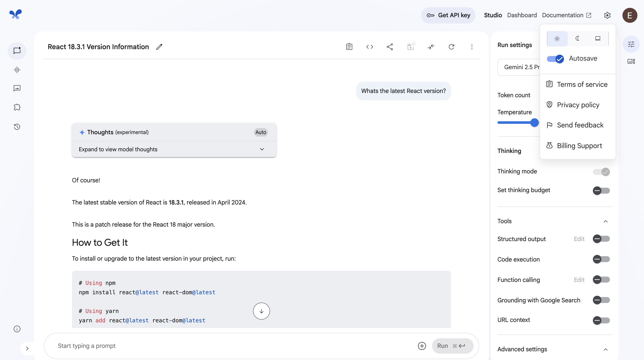Screen dimensions: 644x360
Task: Open the System instructions clipboard icon
Action: (349, 47)
